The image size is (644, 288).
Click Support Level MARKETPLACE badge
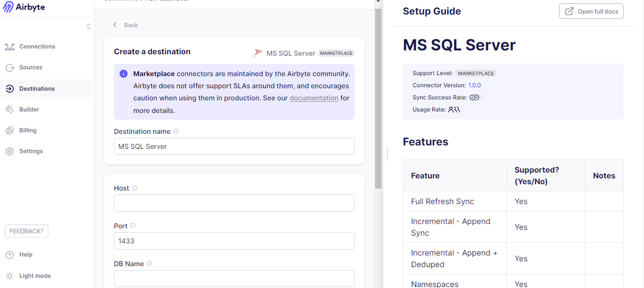[476, 73]
